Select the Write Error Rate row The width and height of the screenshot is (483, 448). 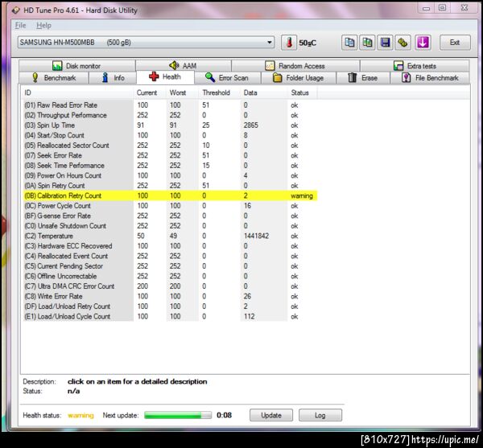[x=170, y=296]
